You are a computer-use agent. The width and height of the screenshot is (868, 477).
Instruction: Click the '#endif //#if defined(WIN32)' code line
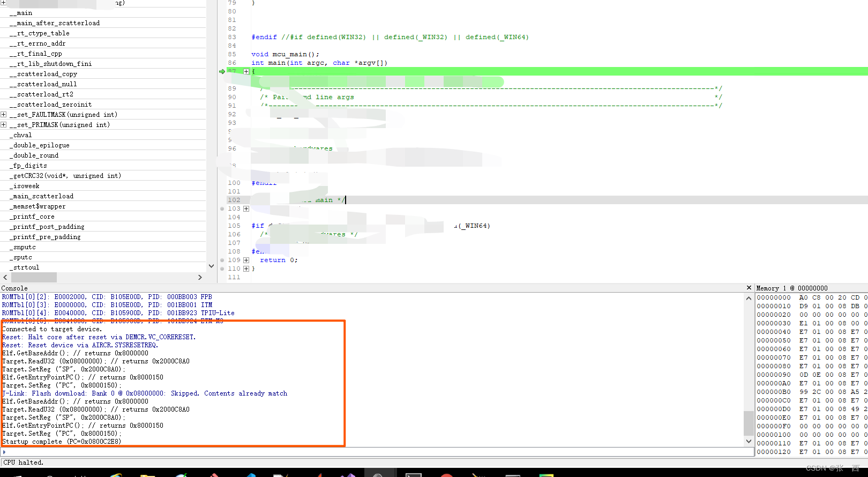[x=390, y=37]
